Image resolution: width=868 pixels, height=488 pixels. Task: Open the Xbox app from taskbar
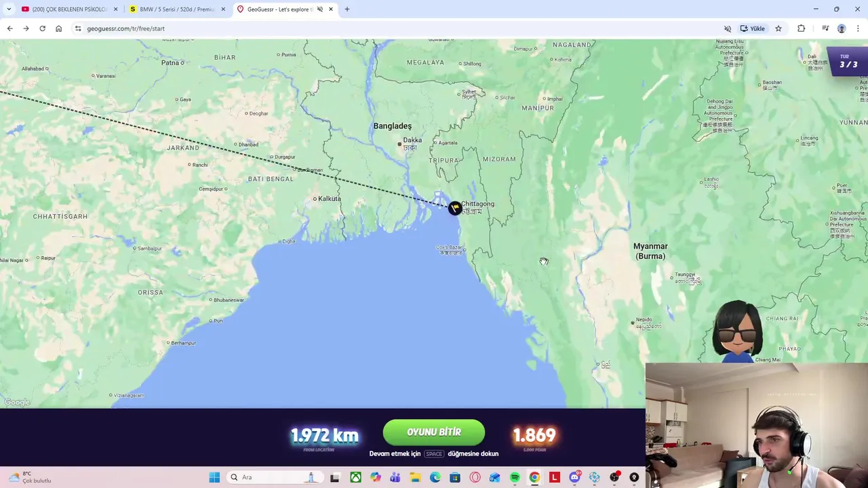(355, 477)
